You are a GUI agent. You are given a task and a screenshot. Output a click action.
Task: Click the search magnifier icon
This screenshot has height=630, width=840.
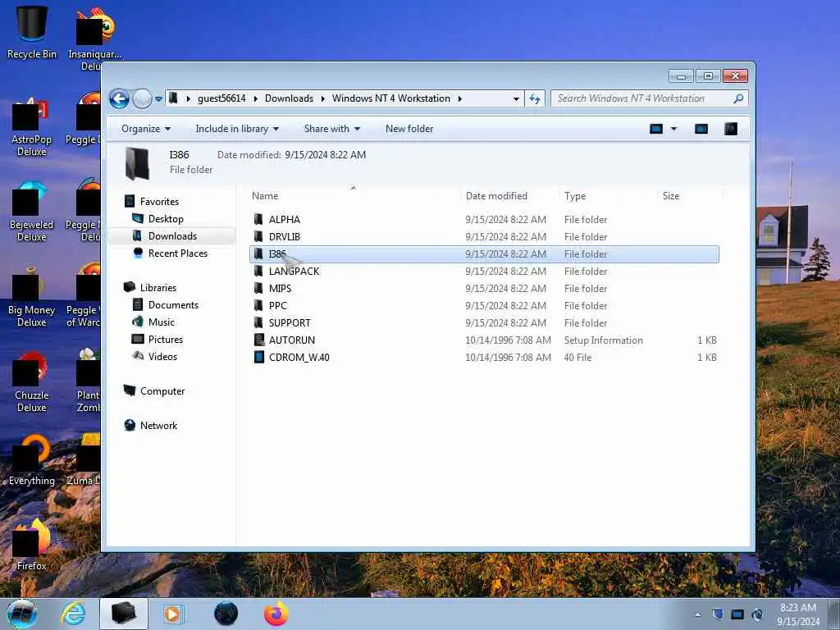tap(738, 98)
